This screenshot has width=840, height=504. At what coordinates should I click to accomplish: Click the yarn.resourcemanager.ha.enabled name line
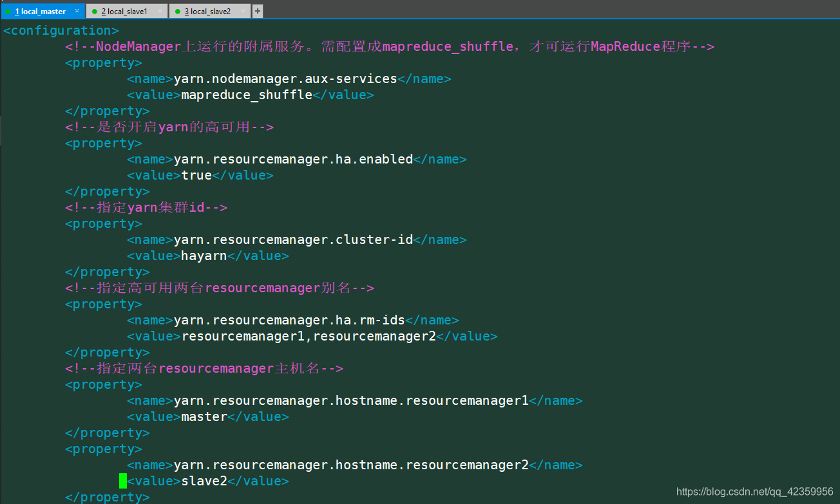point(297,159)
